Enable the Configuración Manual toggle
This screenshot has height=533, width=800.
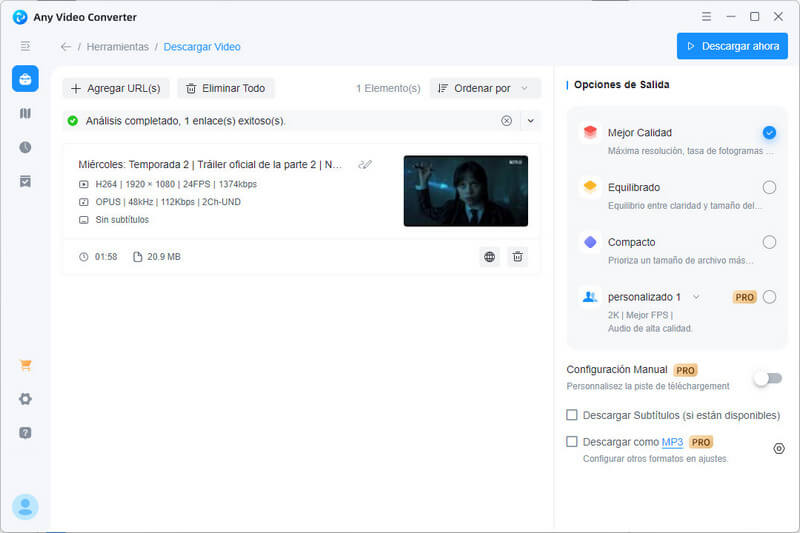click(767, 378)
